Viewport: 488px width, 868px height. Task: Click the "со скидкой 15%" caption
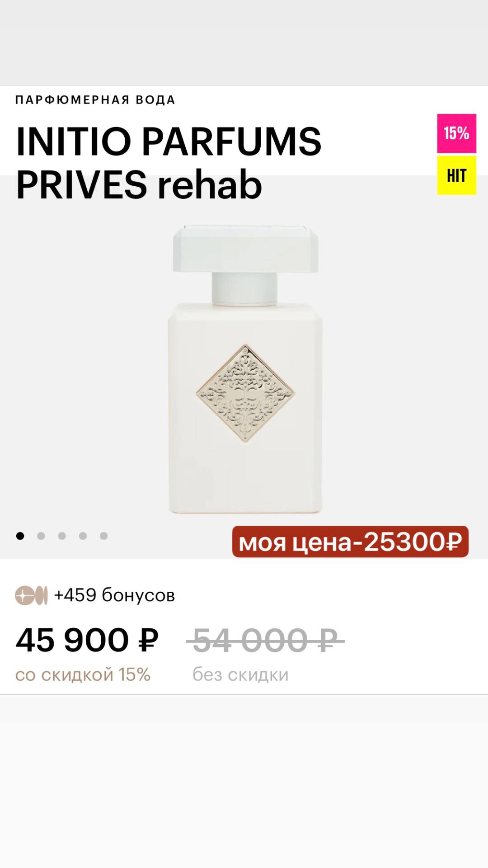pyautogui.click(x=83, y=675)
